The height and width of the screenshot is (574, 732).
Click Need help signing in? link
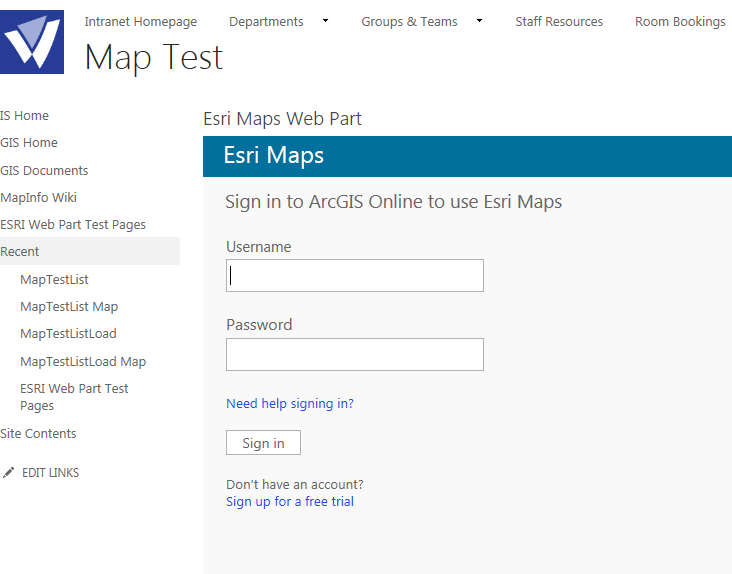(290, 404)
